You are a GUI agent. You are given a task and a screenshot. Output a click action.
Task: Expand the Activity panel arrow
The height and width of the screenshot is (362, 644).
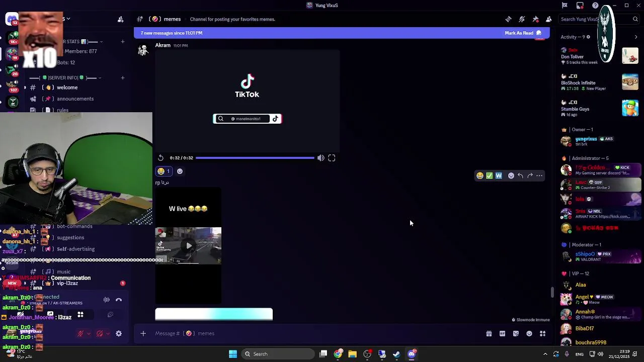pyautogui.click(x=635, y=37)
